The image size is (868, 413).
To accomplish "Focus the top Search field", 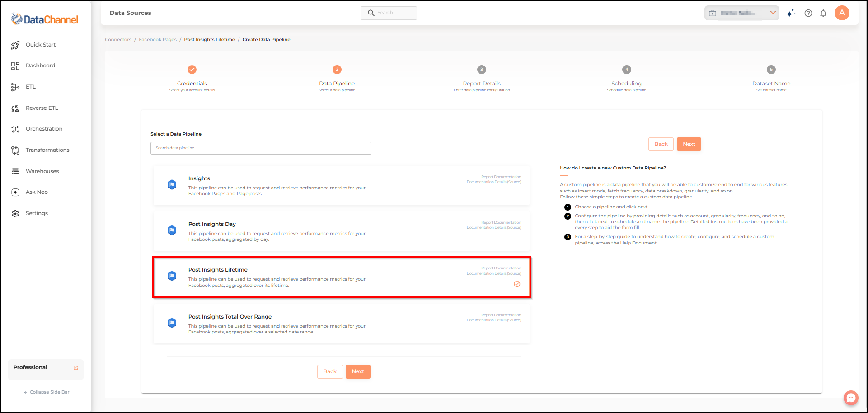I will click(x=389, y=13).
